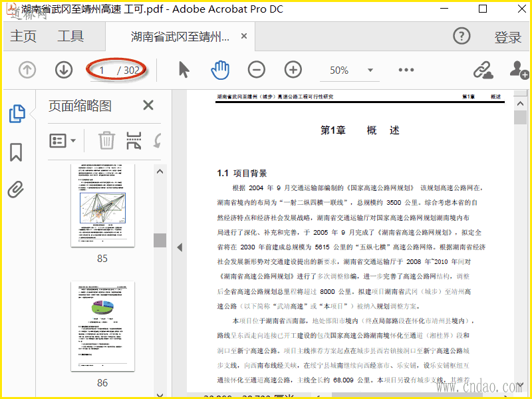Click the 第1章 概述 chapter title
This screenshot has height=399, width=532.
click(x=360, y=130)
